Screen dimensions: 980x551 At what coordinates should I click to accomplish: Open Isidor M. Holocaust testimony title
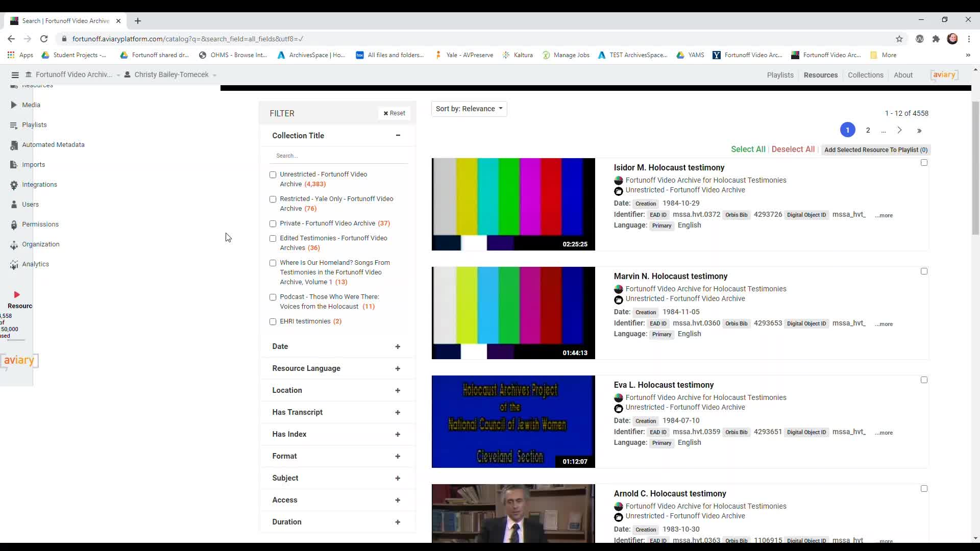[x=669, y=167]
